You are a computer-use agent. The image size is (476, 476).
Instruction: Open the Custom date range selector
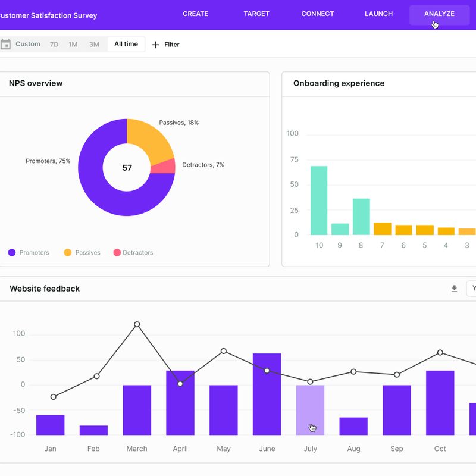(x=28, y=44)
